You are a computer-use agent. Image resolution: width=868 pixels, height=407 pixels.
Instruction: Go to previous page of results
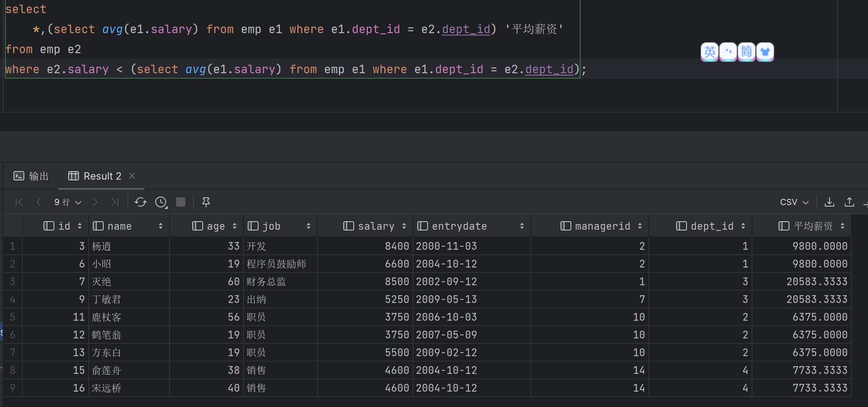click(x=39, y=202)
